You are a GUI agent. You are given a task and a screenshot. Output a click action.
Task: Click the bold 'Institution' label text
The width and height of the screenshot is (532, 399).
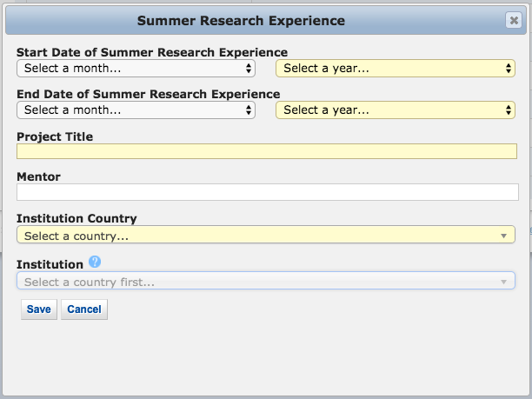coord(50,264)
